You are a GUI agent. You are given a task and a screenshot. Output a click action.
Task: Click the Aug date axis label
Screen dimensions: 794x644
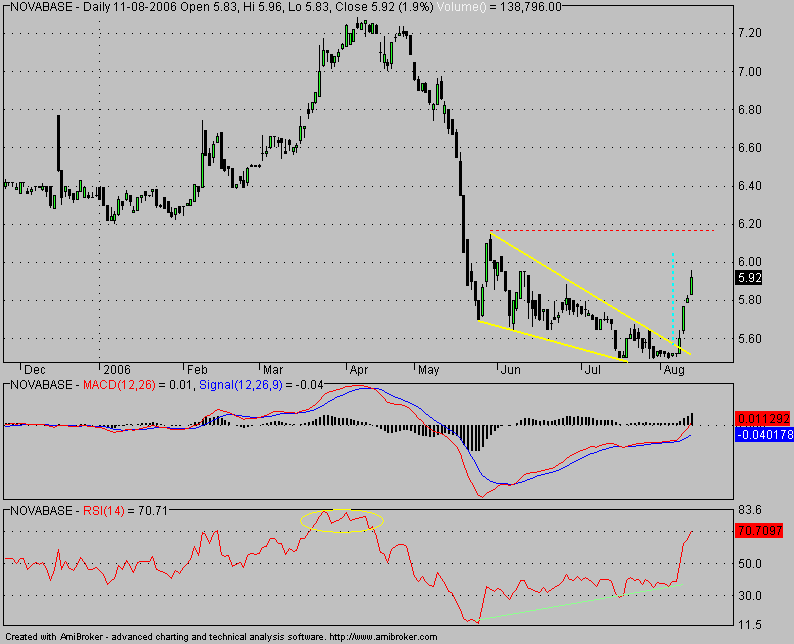(x=674, y=370)
